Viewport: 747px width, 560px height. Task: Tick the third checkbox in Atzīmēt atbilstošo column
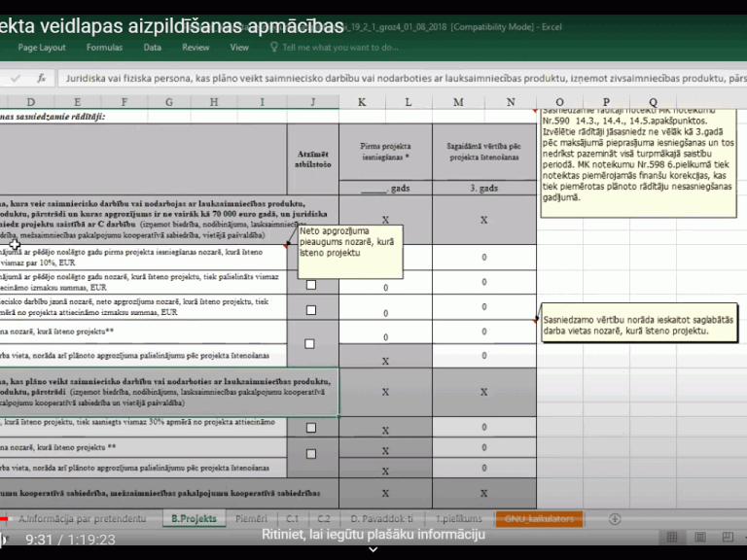(310, 343)
